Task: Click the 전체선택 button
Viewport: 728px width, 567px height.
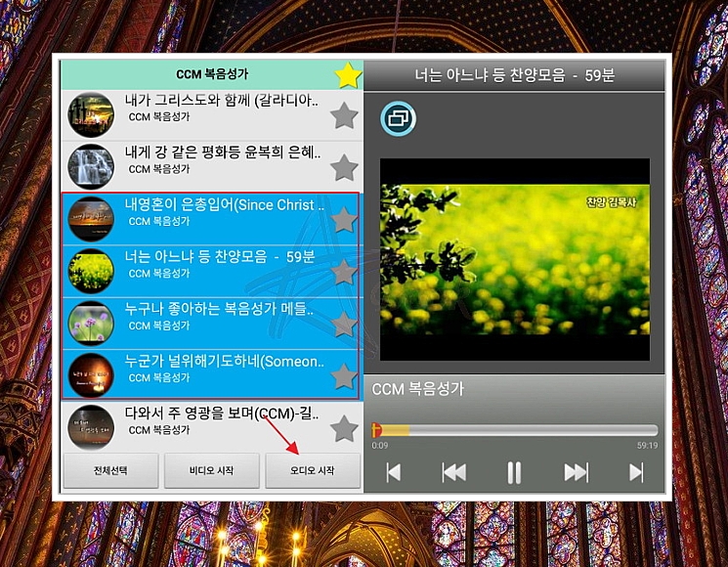Action: (x=110, y=471)
